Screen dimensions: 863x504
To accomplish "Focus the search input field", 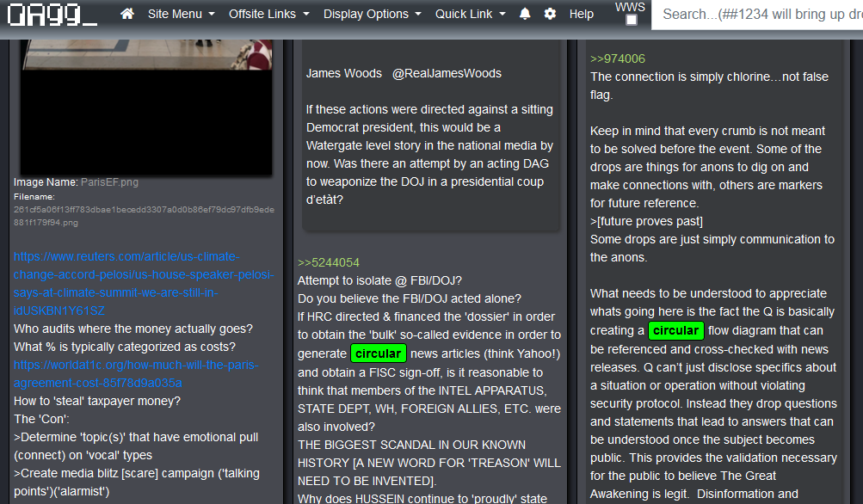I will [x=757, y=15].
